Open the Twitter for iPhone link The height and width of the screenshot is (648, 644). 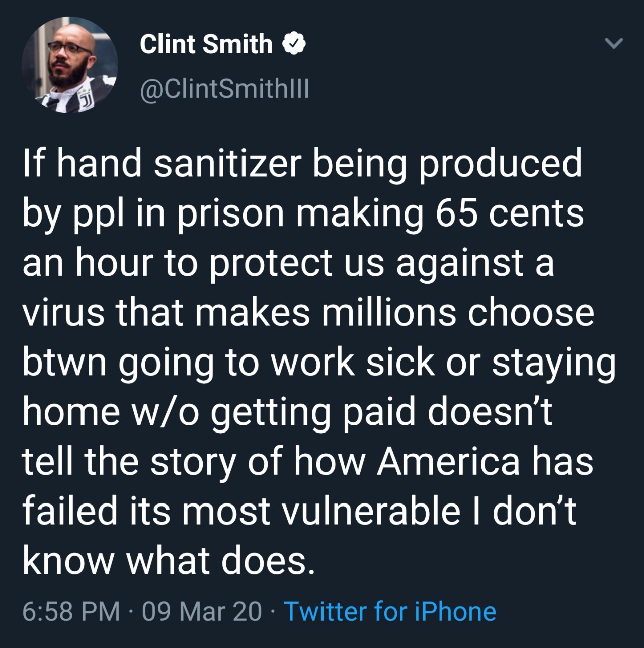390,611
